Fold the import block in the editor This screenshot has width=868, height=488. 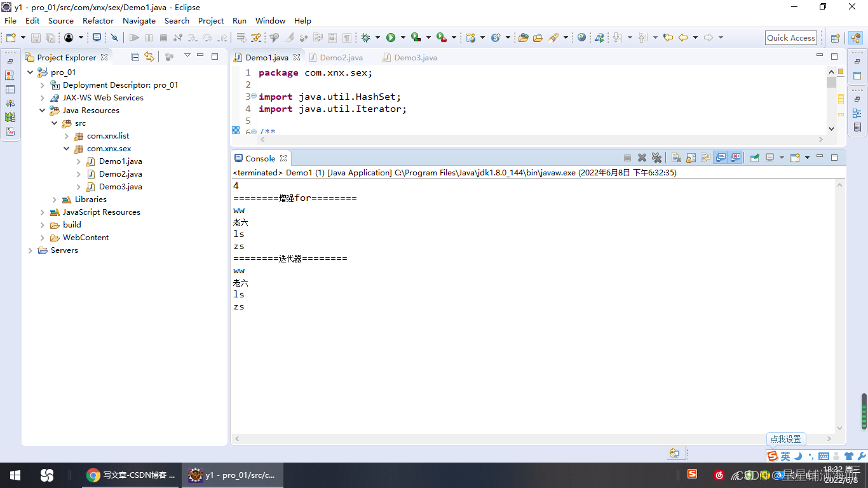(x=253, y=96)
